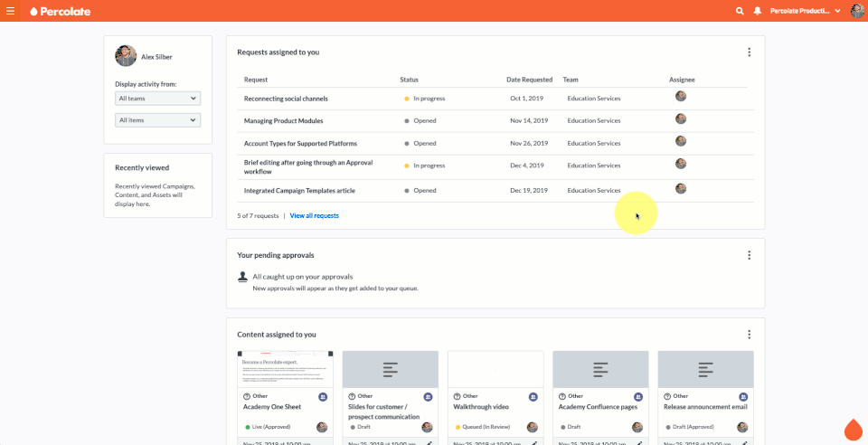Click assignee avatar on Academy Confluence pages card
This screenshot has height=445, width=868.
coord(637,427)
